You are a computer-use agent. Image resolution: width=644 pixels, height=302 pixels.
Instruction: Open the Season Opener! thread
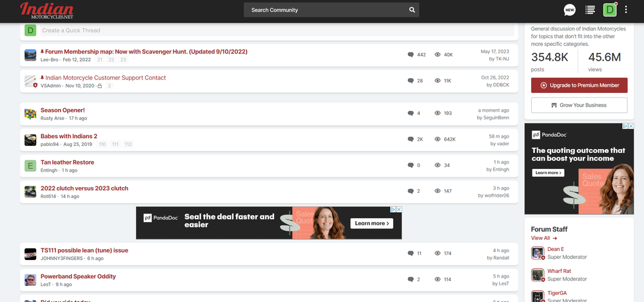63,110
